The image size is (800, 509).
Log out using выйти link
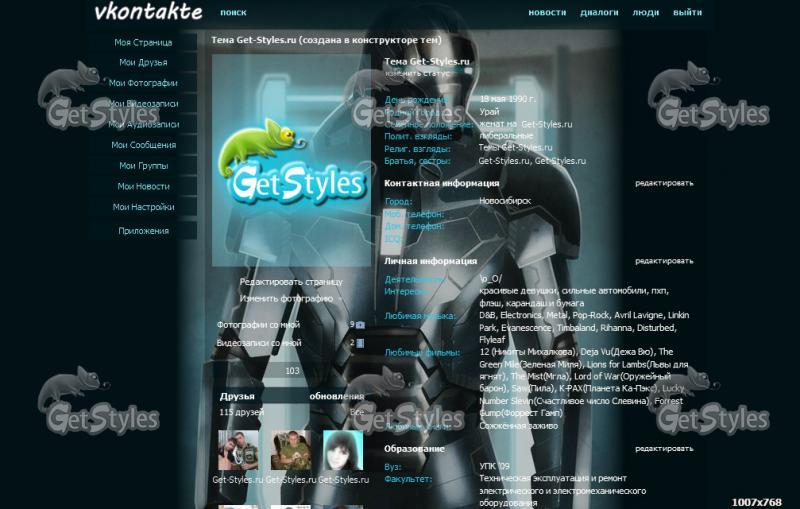point(687,12)
